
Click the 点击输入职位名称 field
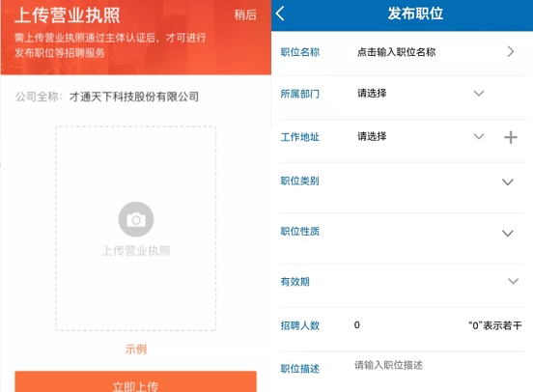point(396,52)
